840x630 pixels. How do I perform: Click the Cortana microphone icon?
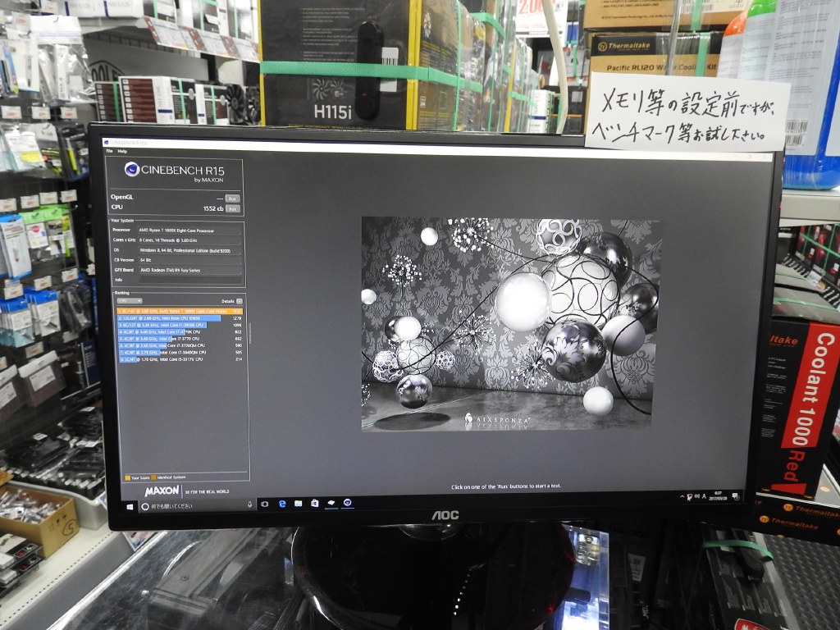249,504
